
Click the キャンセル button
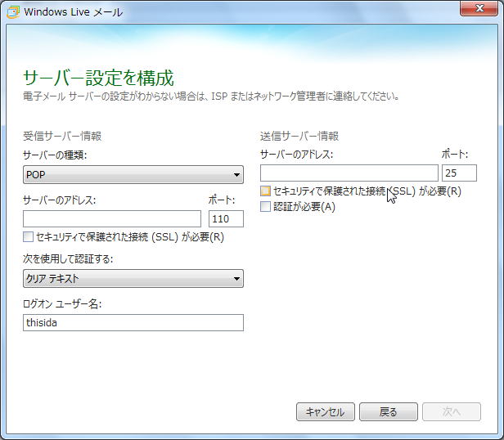(326, 411)
